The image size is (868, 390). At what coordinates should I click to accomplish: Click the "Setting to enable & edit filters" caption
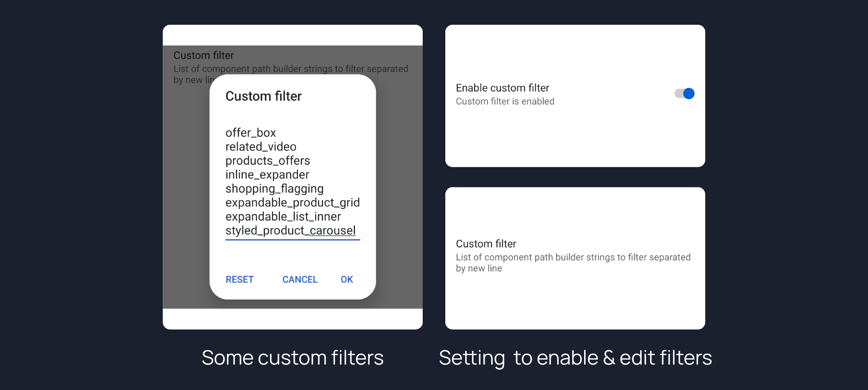[575, 358]
